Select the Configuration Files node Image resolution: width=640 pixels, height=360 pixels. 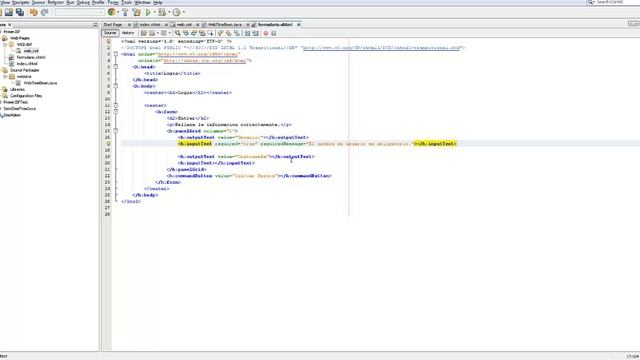[x=26, y=96]
